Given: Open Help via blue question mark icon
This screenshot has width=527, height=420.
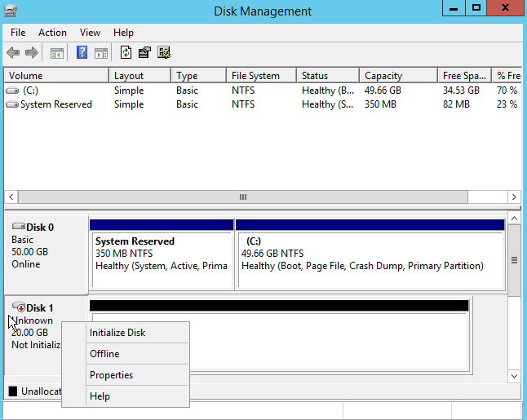Looking at the screenshot, I should point(82,53).
